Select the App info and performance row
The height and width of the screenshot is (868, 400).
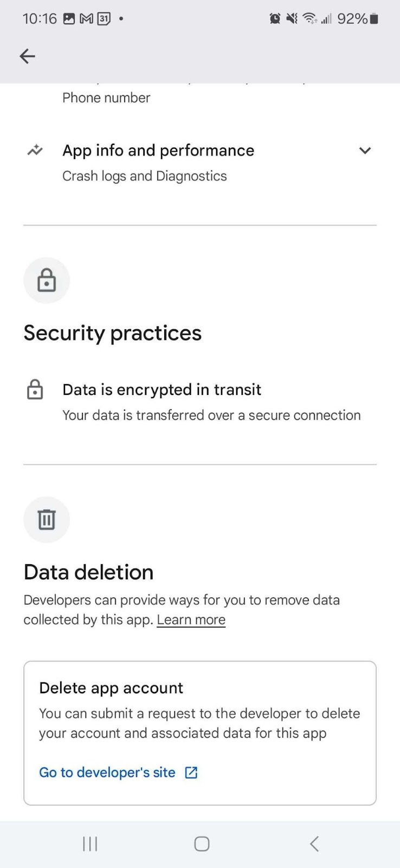click(x=200, y=162)
